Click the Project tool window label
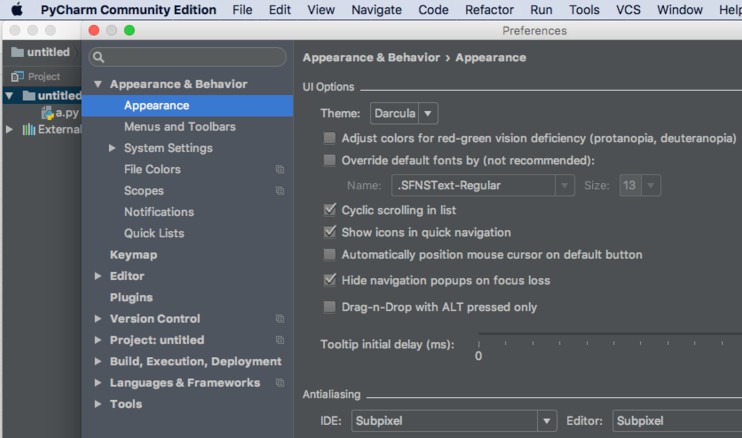Image resolution: width=742 pixels, height=438 pixels. 44,76
